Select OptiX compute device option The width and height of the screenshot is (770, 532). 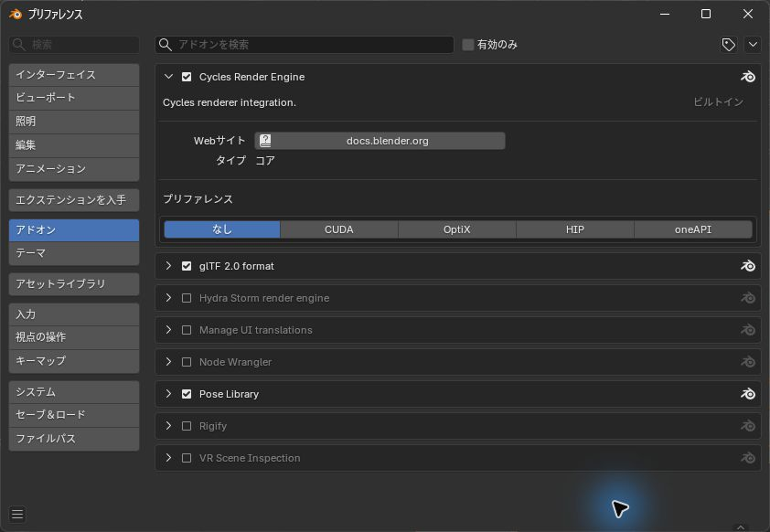456,229
